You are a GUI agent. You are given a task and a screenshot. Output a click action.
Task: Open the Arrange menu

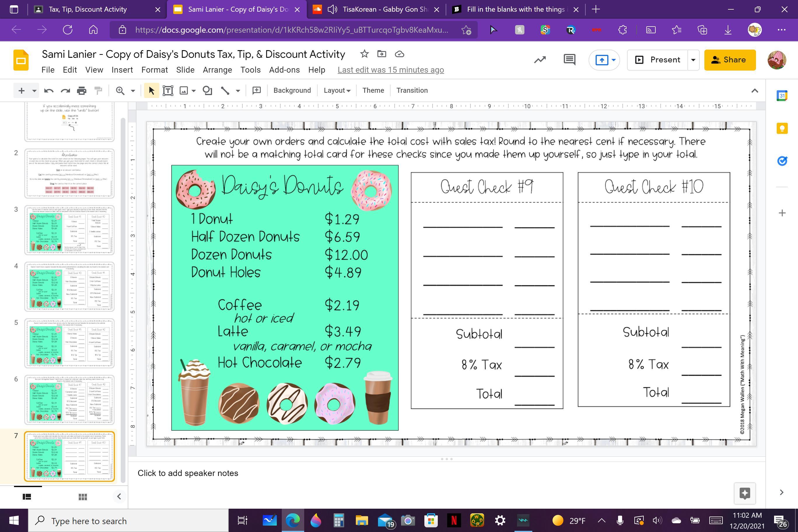[217, 70]
